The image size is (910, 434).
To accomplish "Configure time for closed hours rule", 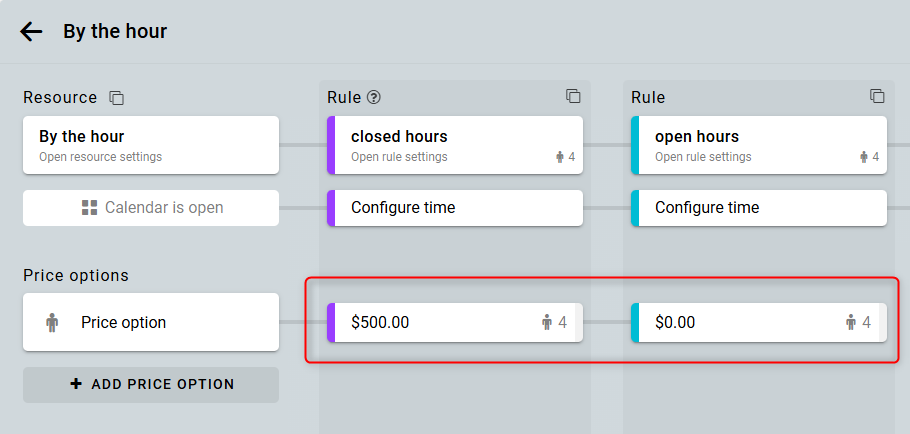I will pos(455,208).
